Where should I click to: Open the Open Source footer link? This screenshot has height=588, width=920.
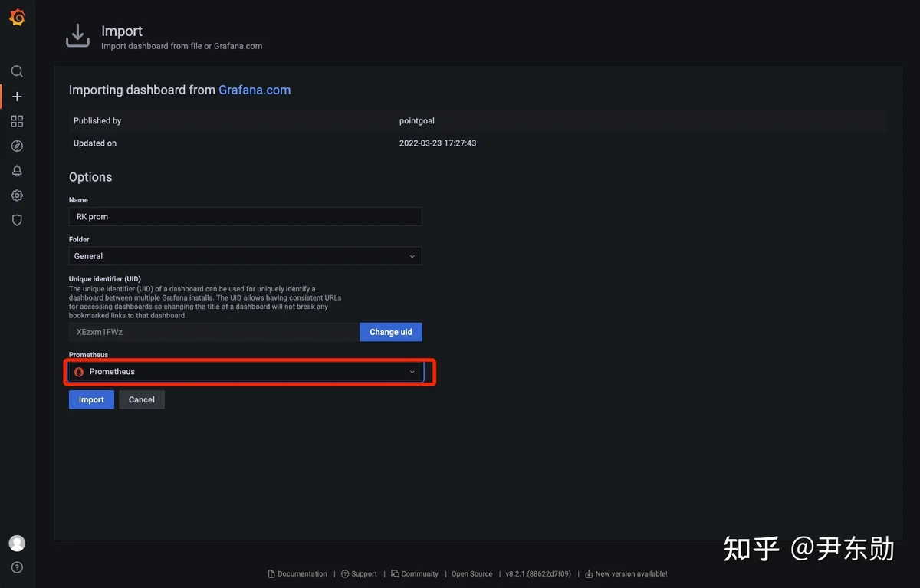click(472, 573)
